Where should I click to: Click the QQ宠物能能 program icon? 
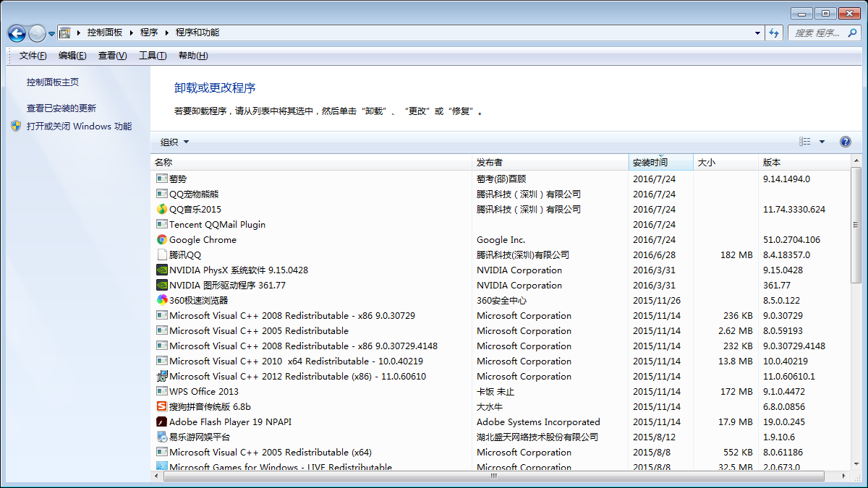162,194
